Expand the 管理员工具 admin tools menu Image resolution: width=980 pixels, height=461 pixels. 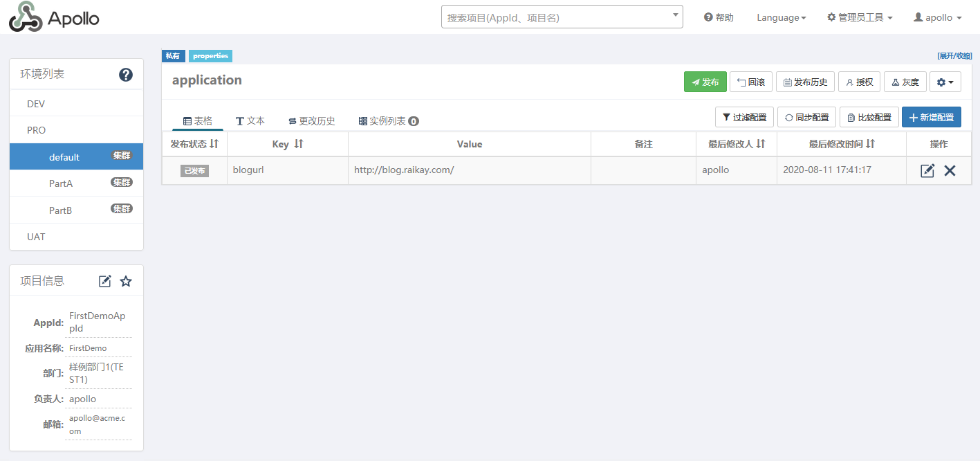tap(860, 17)
